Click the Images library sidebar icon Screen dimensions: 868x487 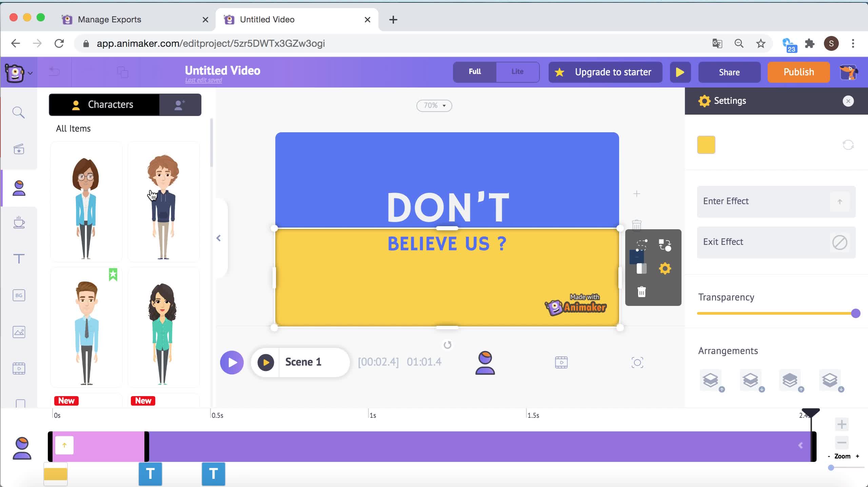tap(19, 332)
